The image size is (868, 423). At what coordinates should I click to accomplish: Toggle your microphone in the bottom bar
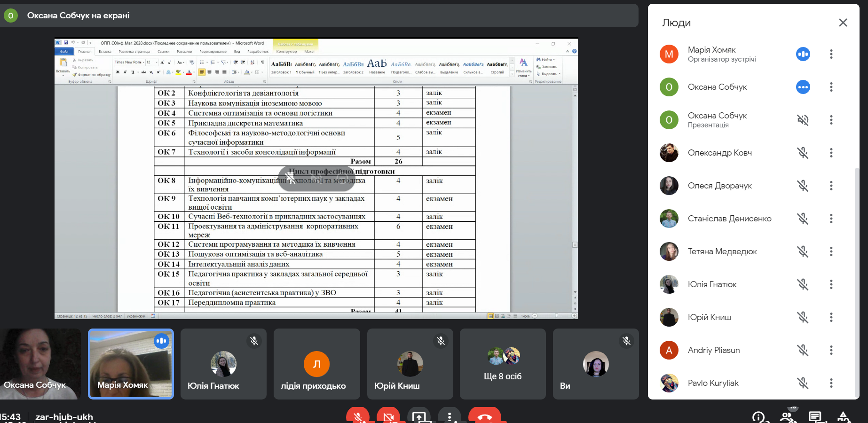(x=358, y=416)
